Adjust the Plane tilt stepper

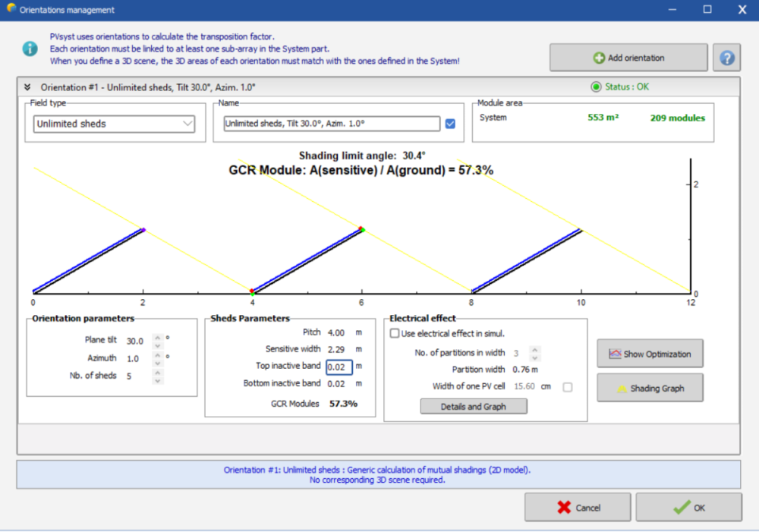158,342
